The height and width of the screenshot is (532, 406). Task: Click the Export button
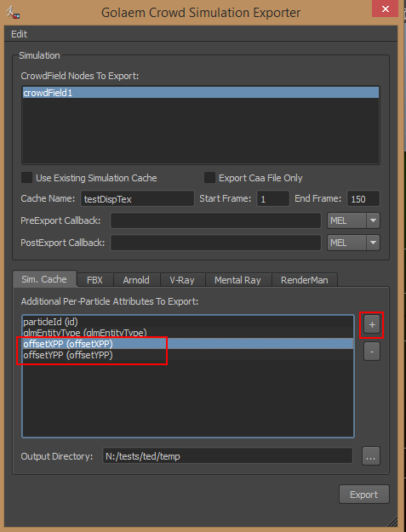[x=364, y=495]
